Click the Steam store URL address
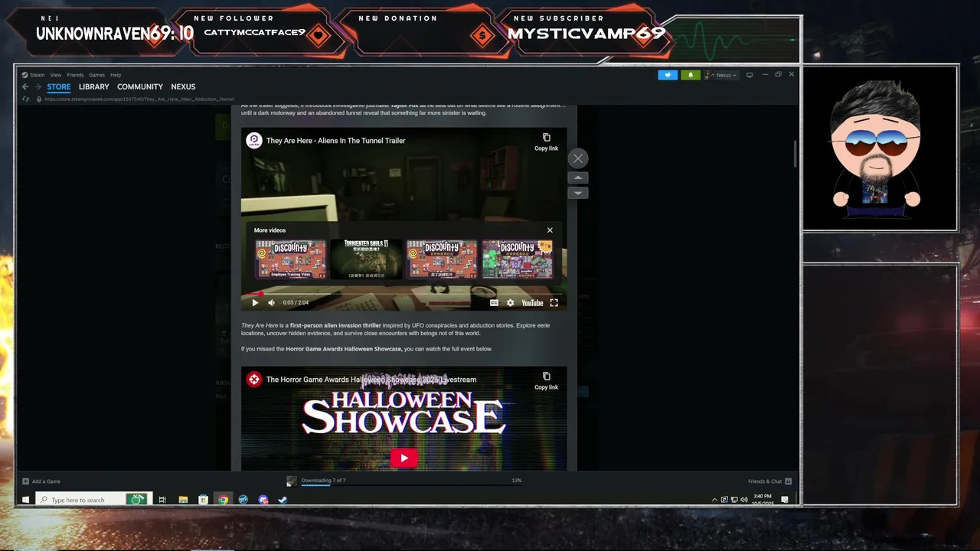This screenshot has width=980, height=551. (139, 99)
